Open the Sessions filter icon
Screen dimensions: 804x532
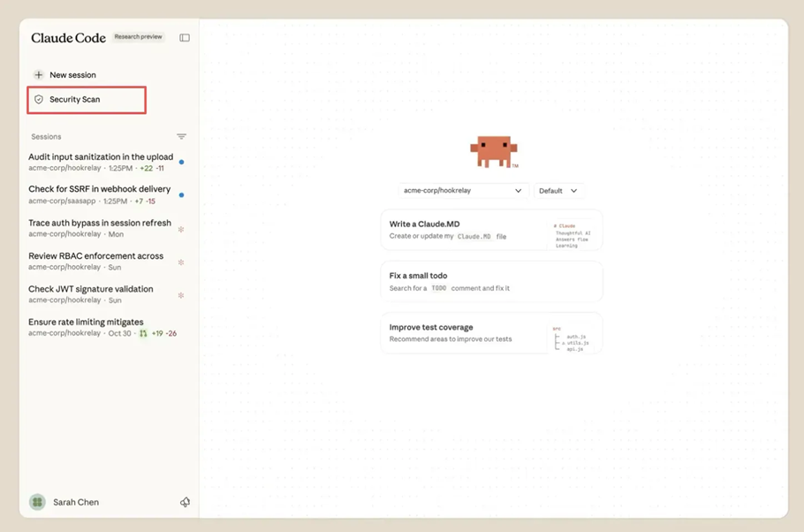pyautogui.click(x=181, y=137)
